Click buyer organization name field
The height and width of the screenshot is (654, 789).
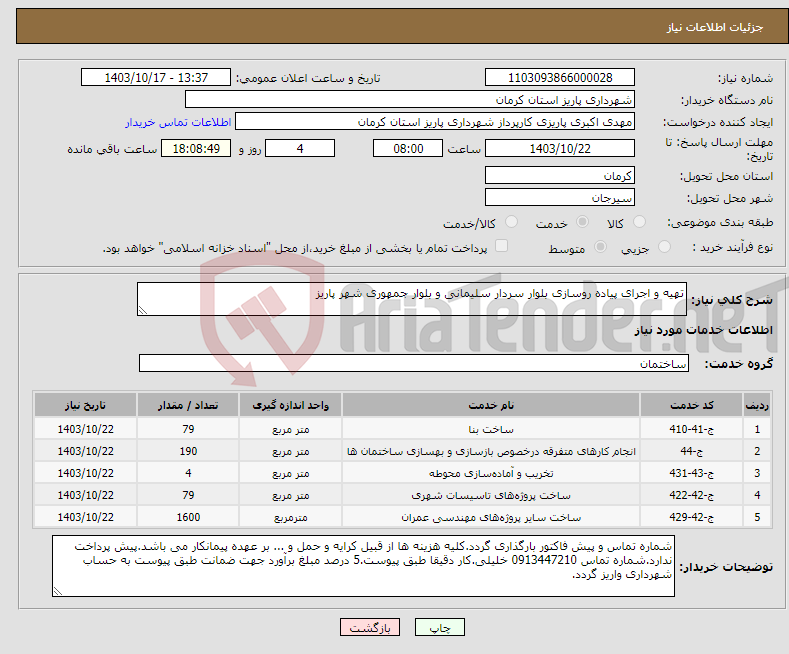click(410, 100)
